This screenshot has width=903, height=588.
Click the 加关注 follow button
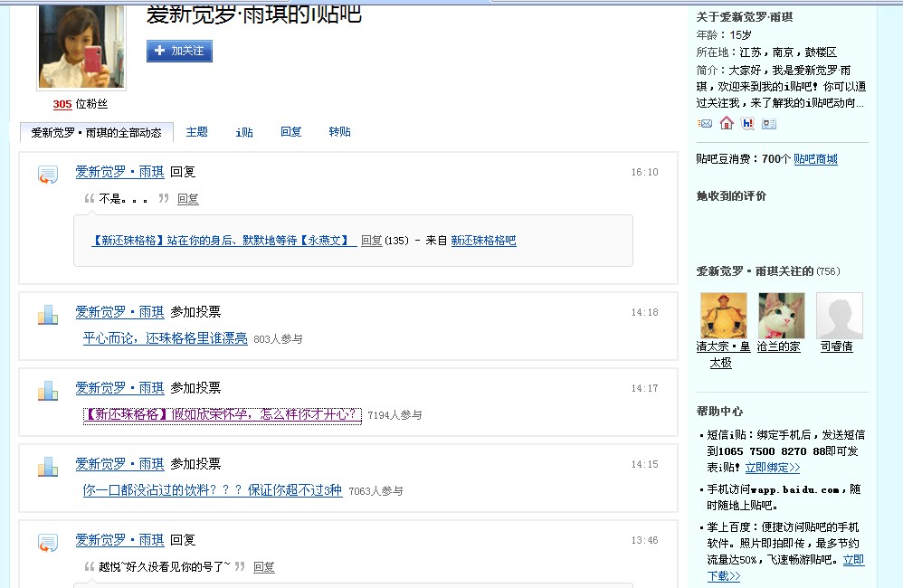180,51
